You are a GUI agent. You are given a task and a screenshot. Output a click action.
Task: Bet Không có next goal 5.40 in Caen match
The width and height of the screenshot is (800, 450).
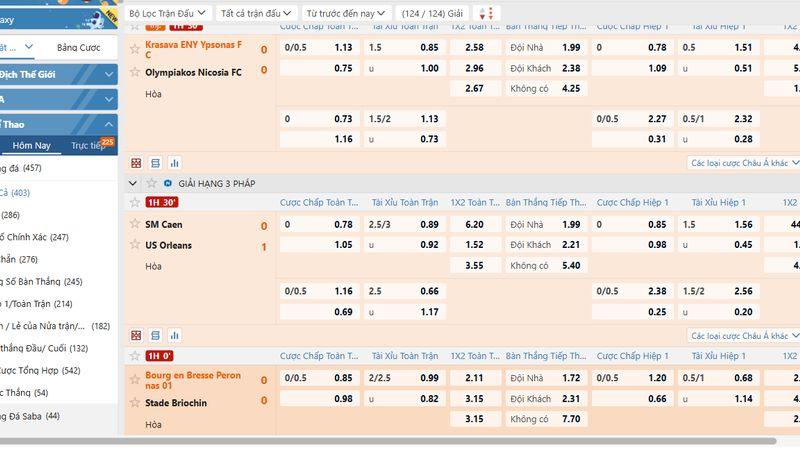[x=545, y=265]
